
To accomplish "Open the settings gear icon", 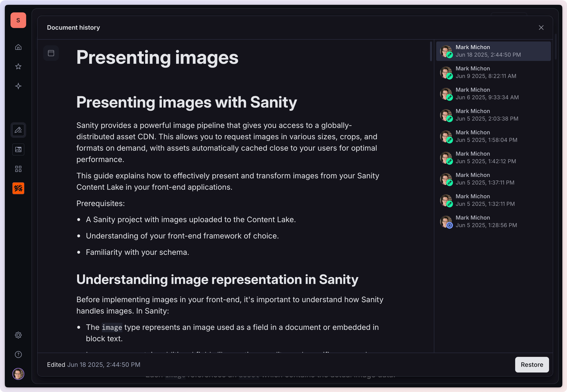I will pyautogui.click(x=18, y=335).
